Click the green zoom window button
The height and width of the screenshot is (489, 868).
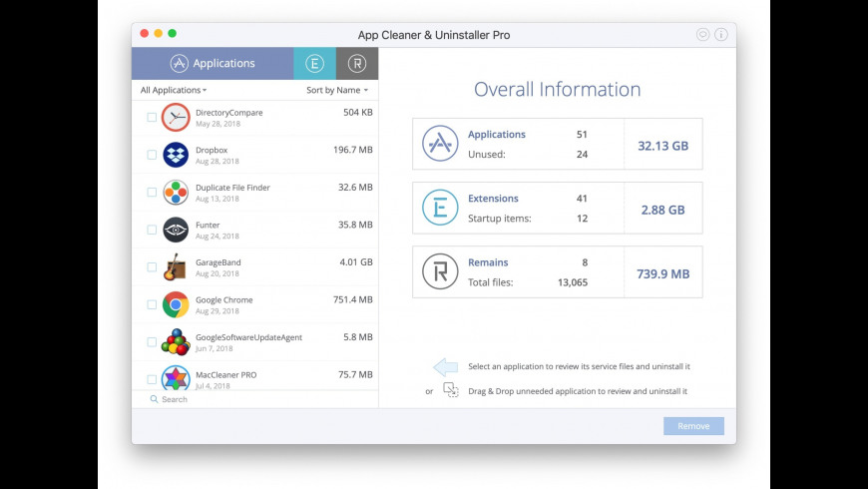pyautogui.click(x=173, y=33)
